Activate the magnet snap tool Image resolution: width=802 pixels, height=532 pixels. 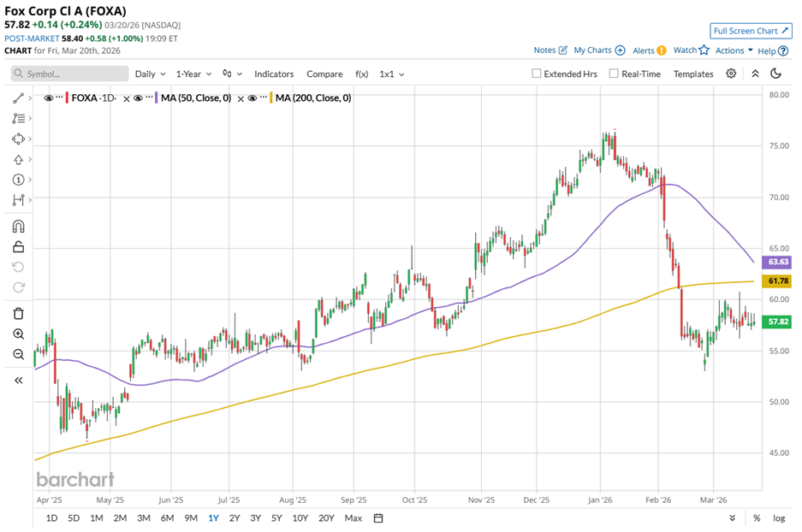pos(19,227)
